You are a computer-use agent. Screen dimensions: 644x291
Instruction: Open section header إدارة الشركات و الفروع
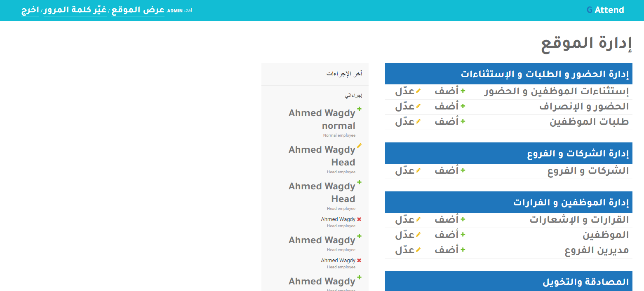coord(578,154)
